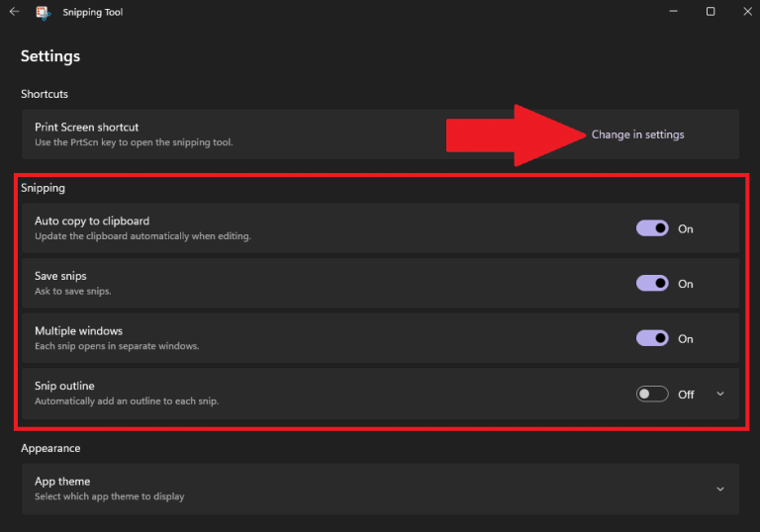Click the Snipping Tool app icon
This screenshot has height=532, width=760.
click(x=44, y=13)
